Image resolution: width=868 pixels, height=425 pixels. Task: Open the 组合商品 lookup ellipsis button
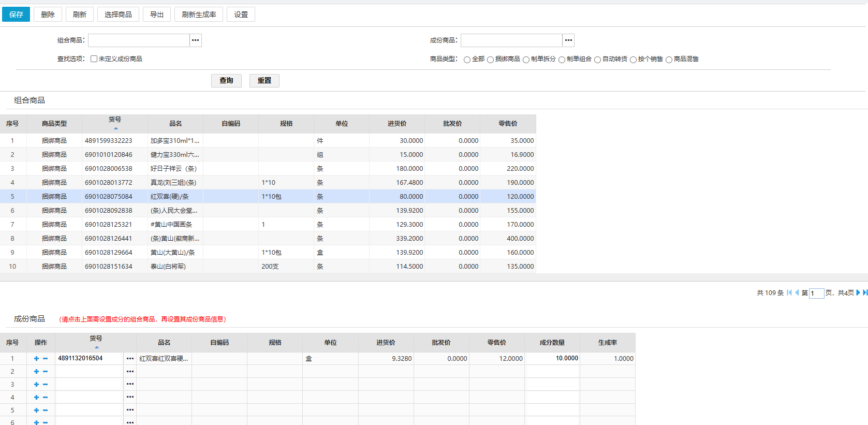tap(195, 40)
